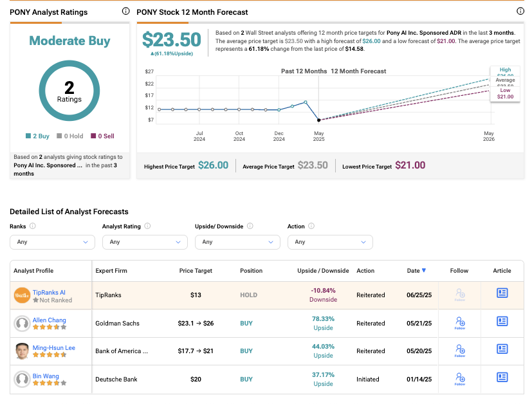Open article icon in Deutsche Bank row
This screenshot has width=532, height=404.
click(x=502, y=377)
